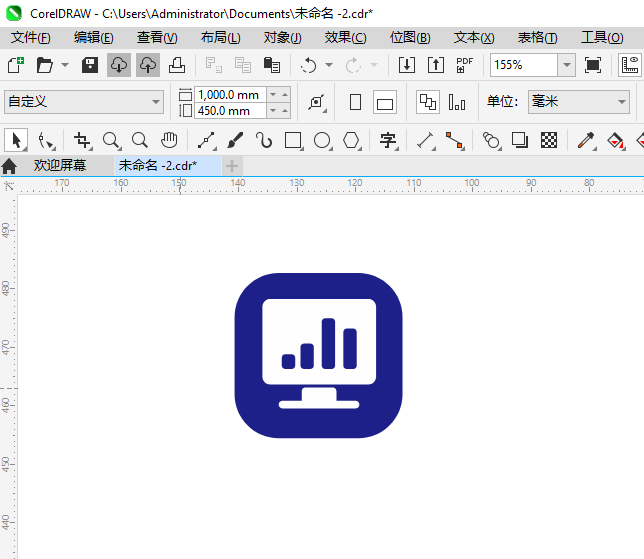Image resolution: width=644 pixels, height=559 pixels.
Task: Increase page width with up stepper
Action: click(285, 94)
